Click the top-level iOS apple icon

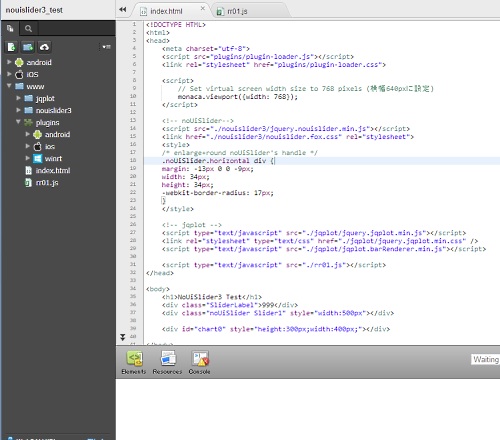19,74
